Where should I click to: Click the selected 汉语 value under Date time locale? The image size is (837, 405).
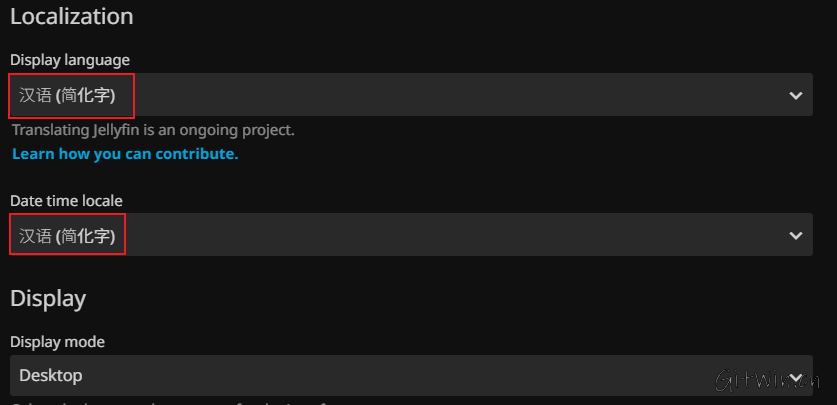67,236
